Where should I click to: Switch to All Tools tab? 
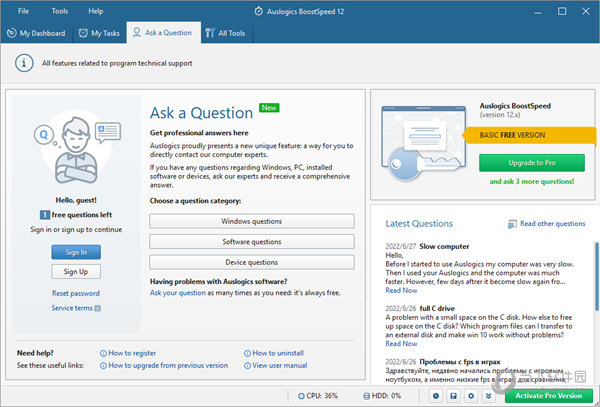(225, 33)
